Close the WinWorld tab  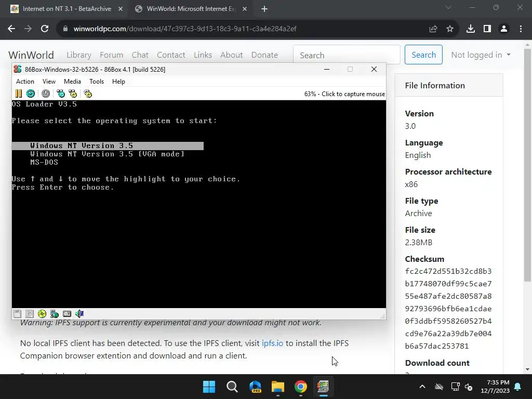point(245,9)
